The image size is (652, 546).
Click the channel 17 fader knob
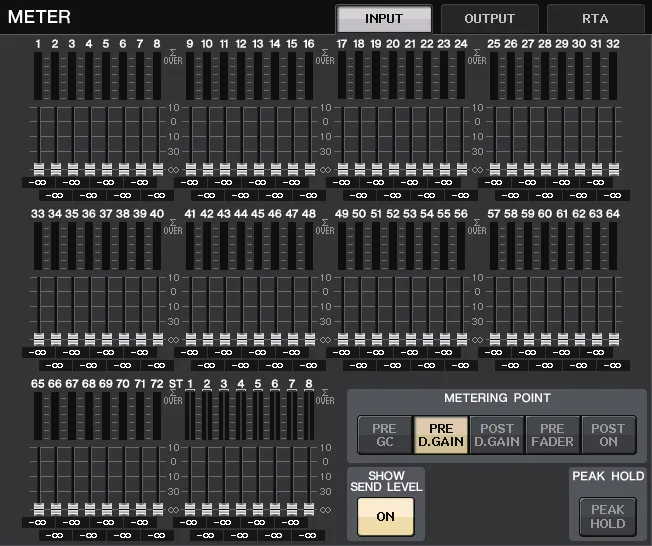[343, 170]
